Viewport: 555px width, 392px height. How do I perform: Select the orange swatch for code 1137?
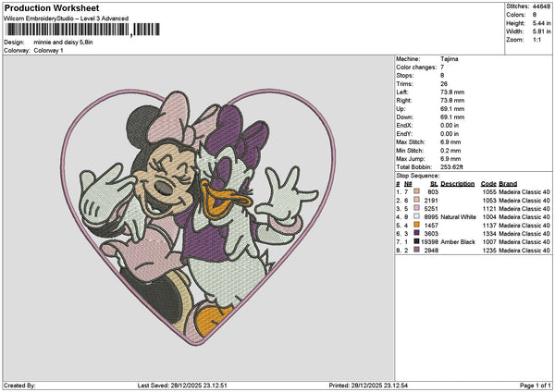pyautogui.click(x=416, y=225)
